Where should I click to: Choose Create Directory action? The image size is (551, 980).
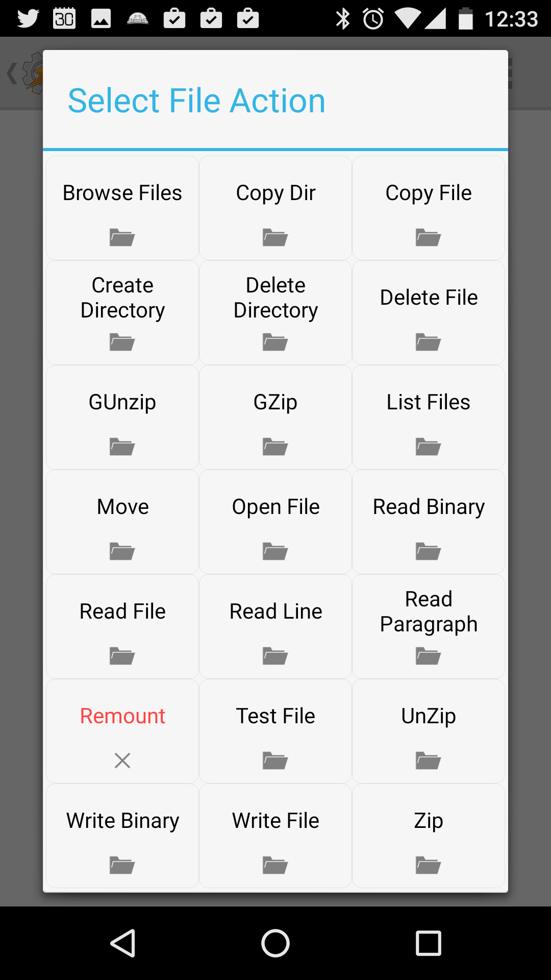(122, 313)
